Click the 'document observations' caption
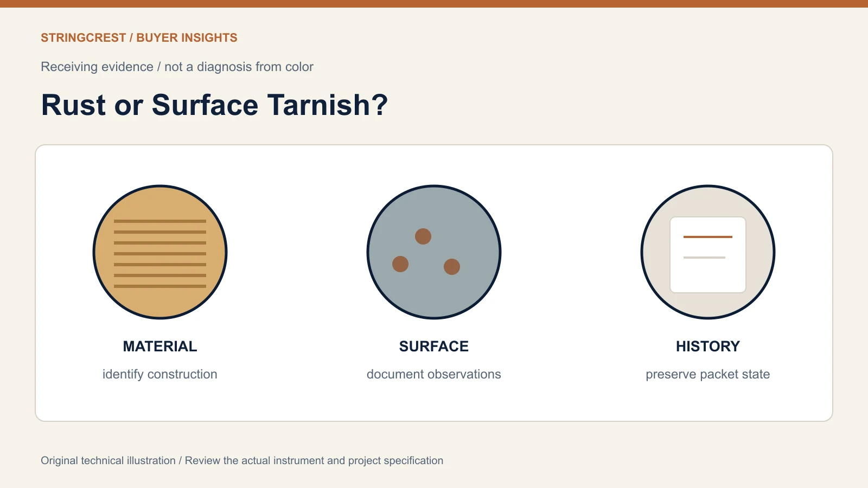 (434, 374)
